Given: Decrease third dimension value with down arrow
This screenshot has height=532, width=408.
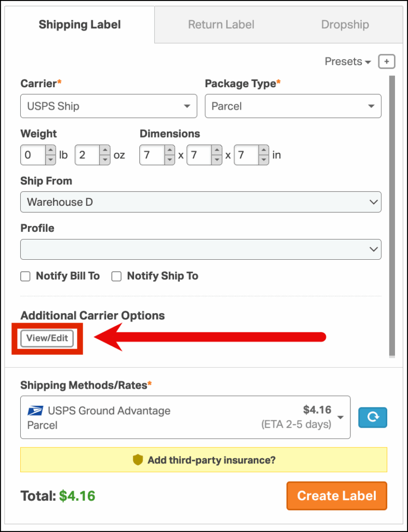Looking at the screenshot, I should click(x=264, y=160).
